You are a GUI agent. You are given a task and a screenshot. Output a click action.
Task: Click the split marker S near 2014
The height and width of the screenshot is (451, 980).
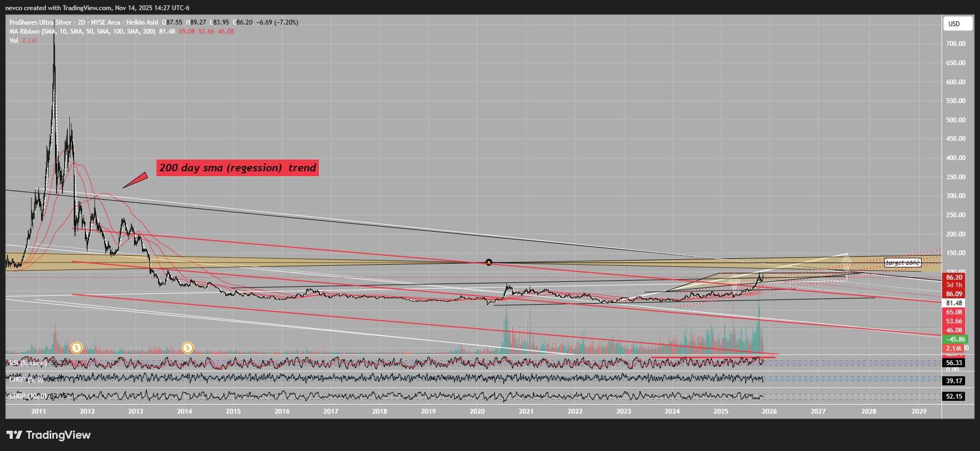pos(187,348)
